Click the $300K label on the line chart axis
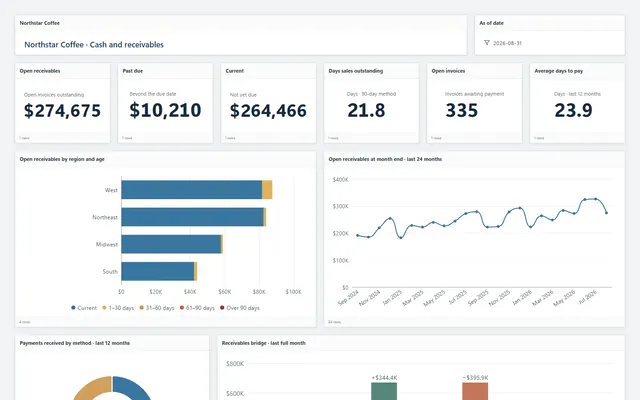Image resolution: width=640 pixels, height=400 pixels. click(340, 207)
